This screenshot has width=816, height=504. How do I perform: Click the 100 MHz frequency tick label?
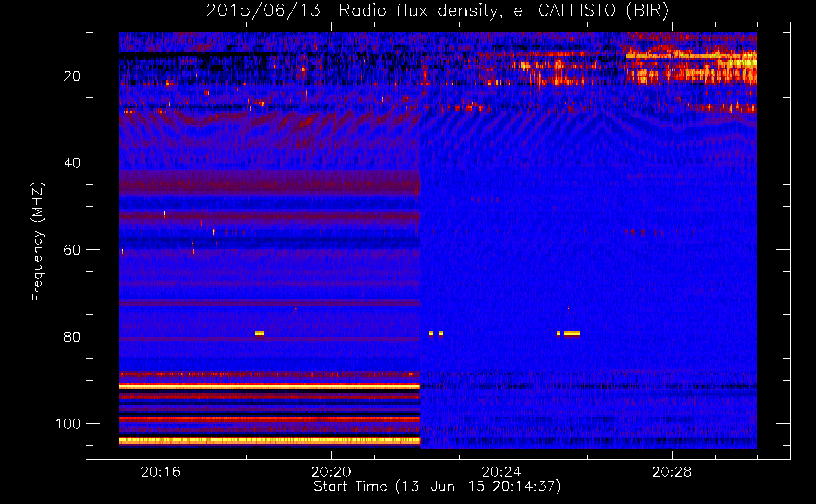tap(68, 424)
